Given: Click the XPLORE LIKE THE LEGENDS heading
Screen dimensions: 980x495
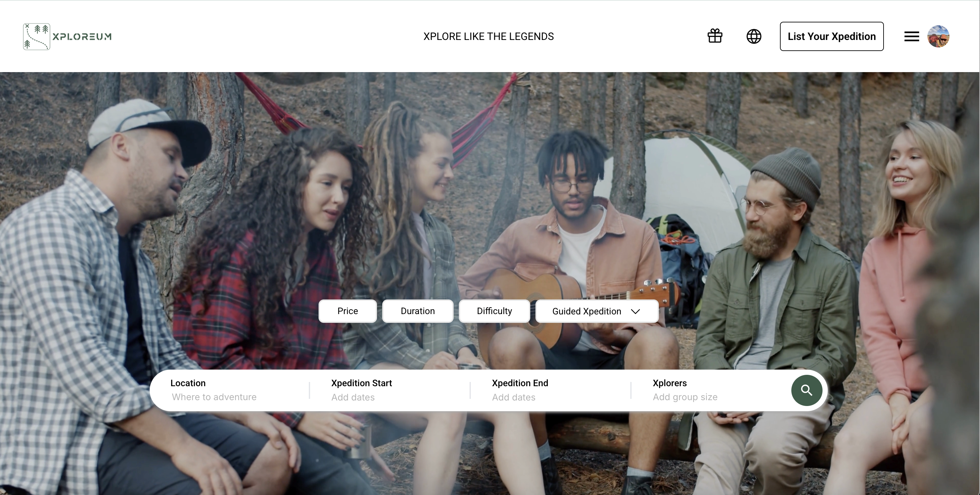Looking at the screenshot, I should coord(488,36).
